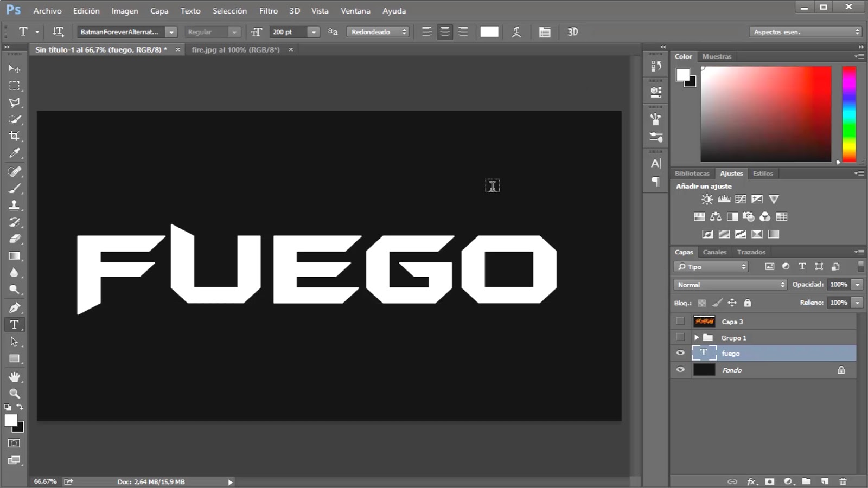Select the Rectangular Marquee tool
This screenshot has width=868, height=488.
click(x=15, y=86)
